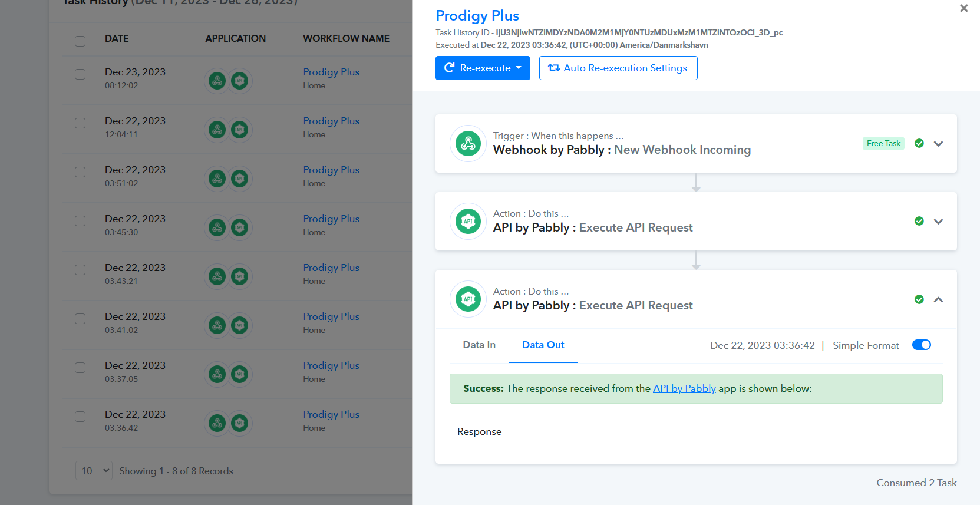This screenshot has width=980, height=505.
Task: Expand the first Execute API Request action
Action: pos(939,222)
